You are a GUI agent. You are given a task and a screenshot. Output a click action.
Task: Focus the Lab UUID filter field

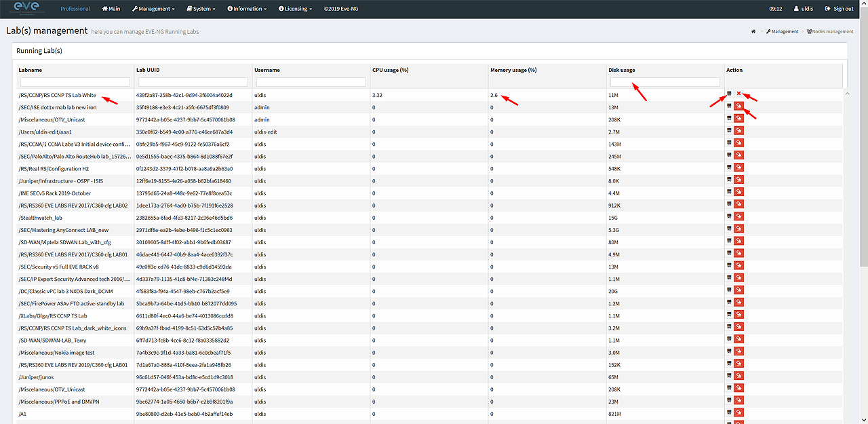(192, 82)
